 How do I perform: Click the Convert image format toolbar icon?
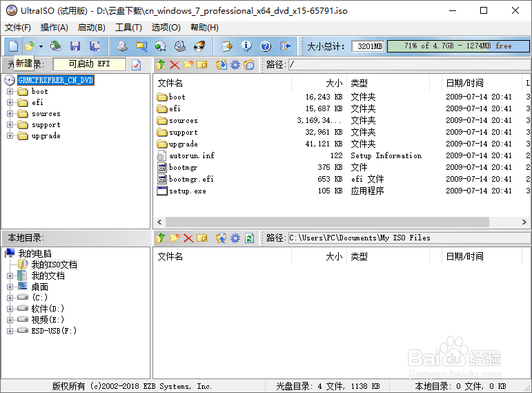pos(141,46)
